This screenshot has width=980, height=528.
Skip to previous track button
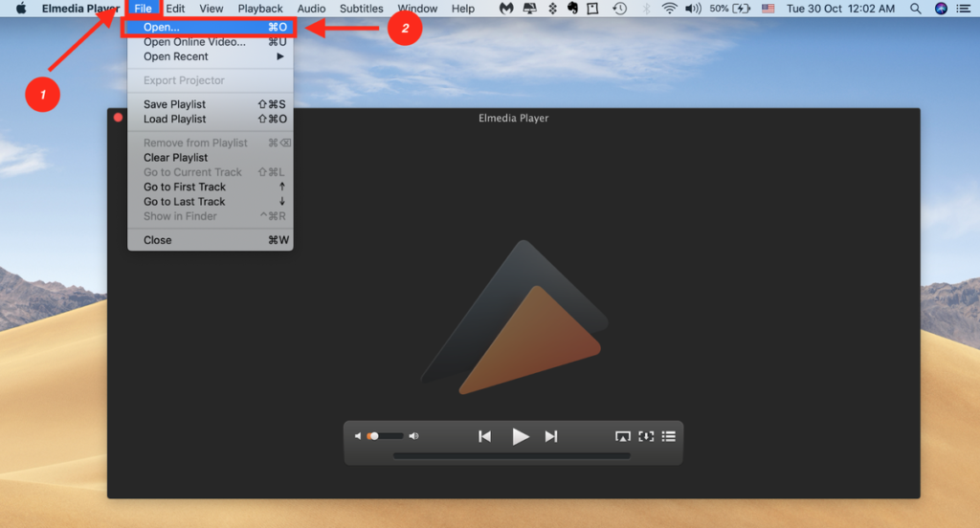484,436
